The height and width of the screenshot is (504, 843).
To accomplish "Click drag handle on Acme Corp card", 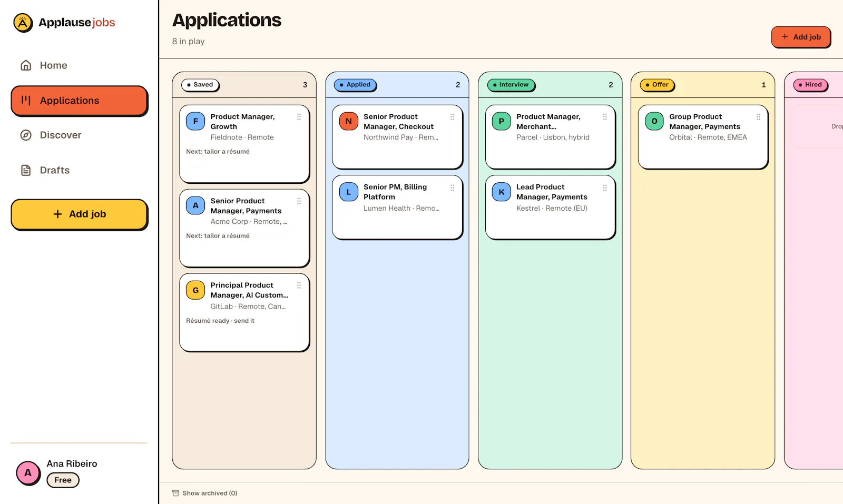I will coord(299,201).
